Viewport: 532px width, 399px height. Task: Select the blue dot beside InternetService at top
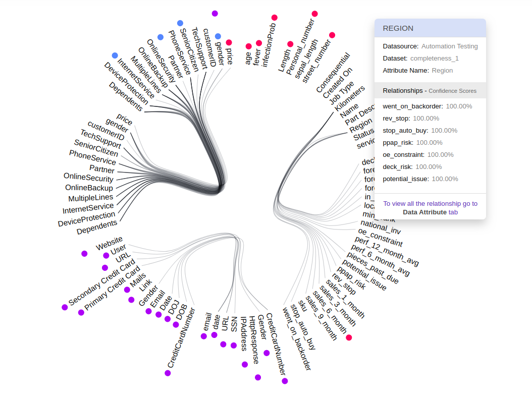(x=115, y=55)
